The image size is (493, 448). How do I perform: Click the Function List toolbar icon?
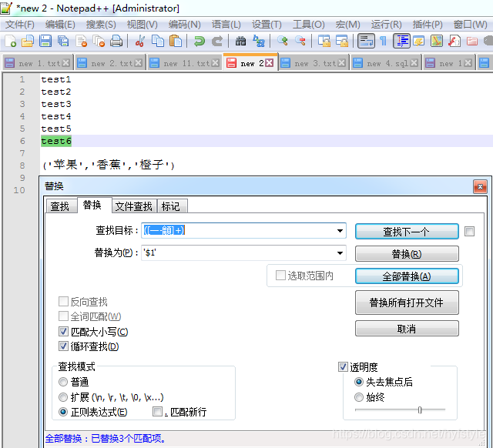(454, 41)
